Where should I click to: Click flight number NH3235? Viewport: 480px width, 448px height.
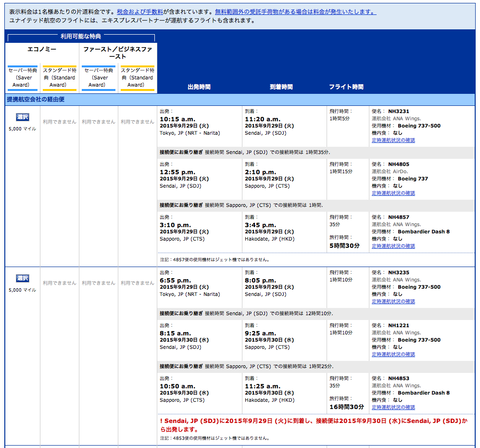[x=398, y=273]
